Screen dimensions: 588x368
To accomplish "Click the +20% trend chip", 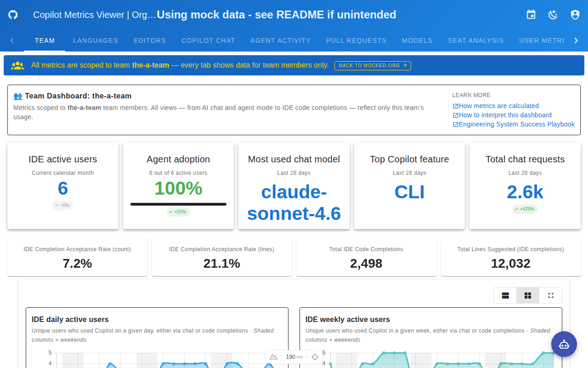I will point(178,212).
